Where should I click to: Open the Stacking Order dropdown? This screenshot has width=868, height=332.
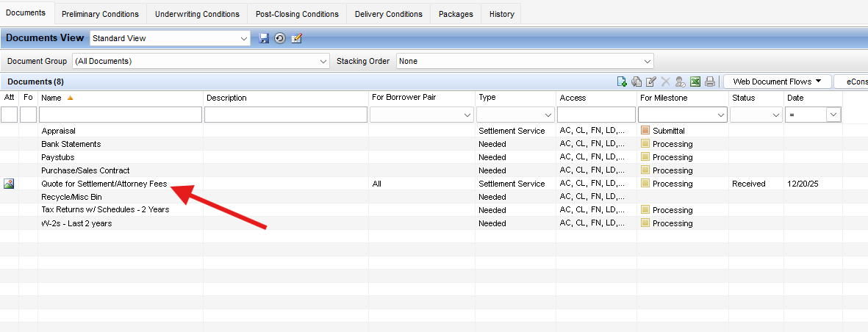648,62
